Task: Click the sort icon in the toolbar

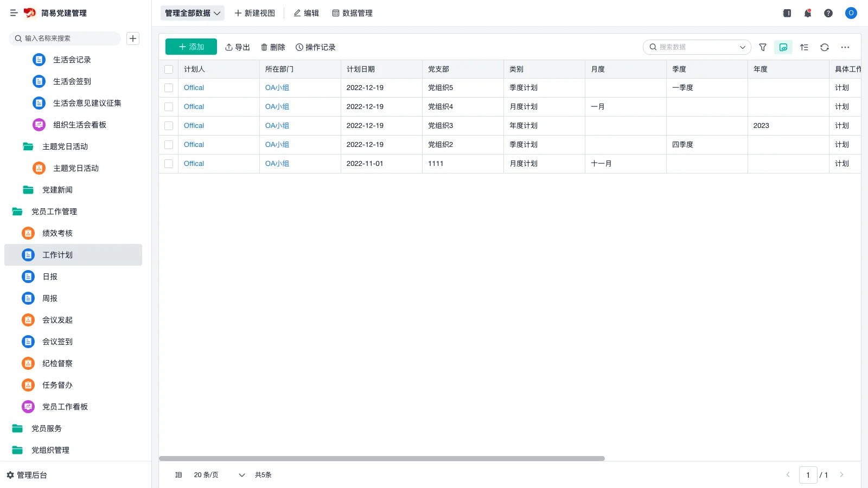Action: (x=804, y=47)
